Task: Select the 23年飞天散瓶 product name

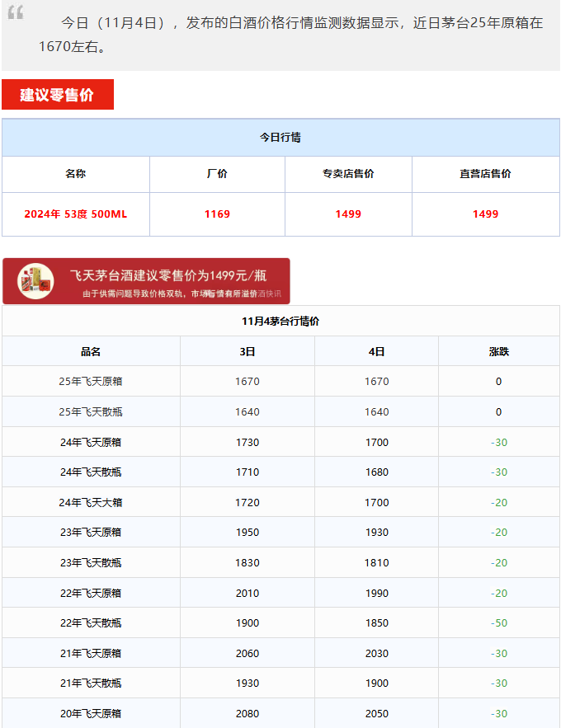Action: click(x=91, y=563)
